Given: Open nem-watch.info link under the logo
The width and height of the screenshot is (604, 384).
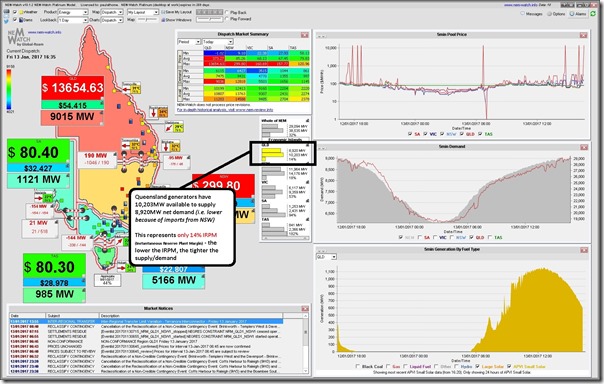Looking at the screenshot, I should tap(45, 32).
